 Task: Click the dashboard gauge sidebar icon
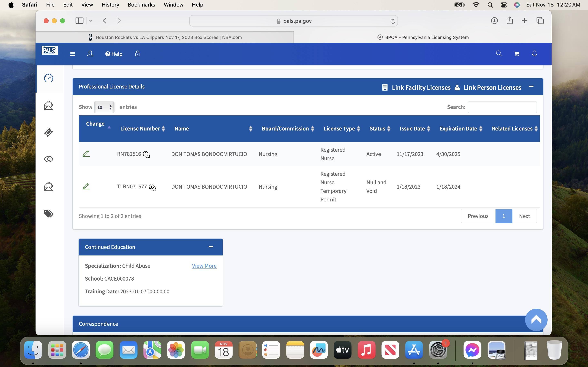click(49, 78)
